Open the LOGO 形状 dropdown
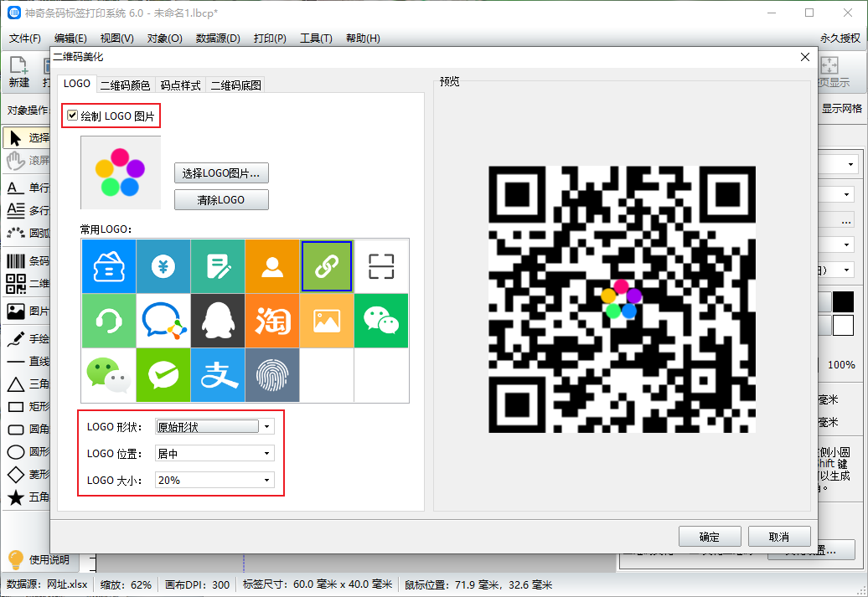The image size is (868, 597). 214,426
